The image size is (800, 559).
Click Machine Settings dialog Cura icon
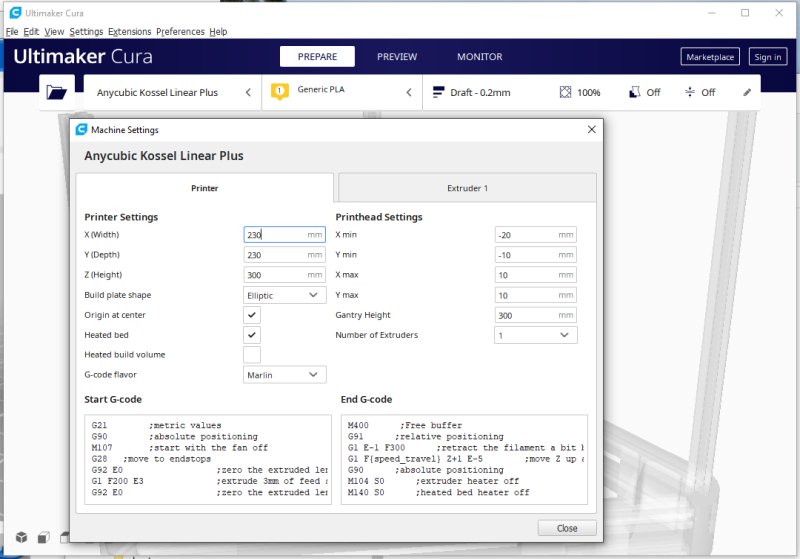tap(81, 130)
